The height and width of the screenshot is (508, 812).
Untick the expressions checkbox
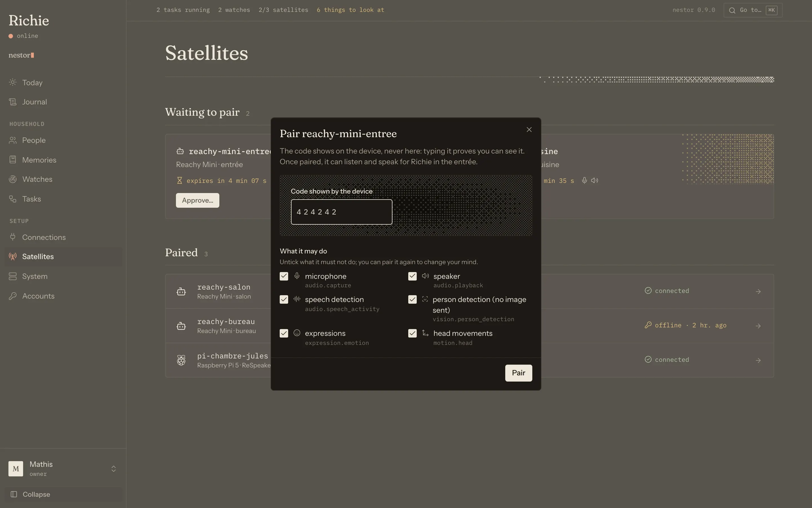[x=284, y=333]
